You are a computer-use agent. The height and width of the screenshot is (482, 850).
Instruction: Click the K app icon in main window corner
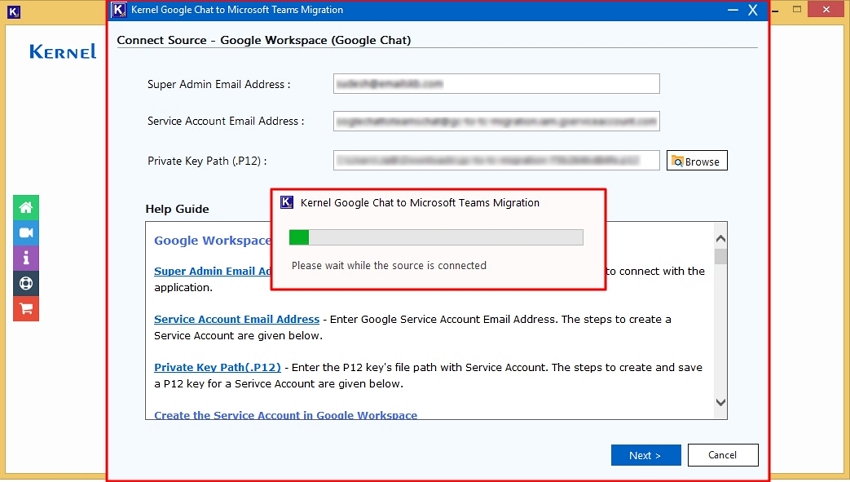pos(14,12)
